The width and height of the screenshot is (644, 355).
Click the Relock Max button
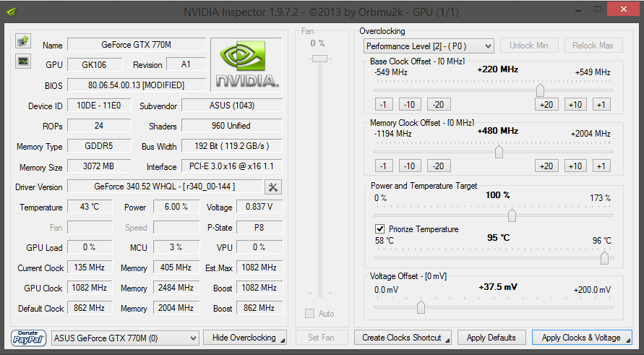click(x=593, y=46)
